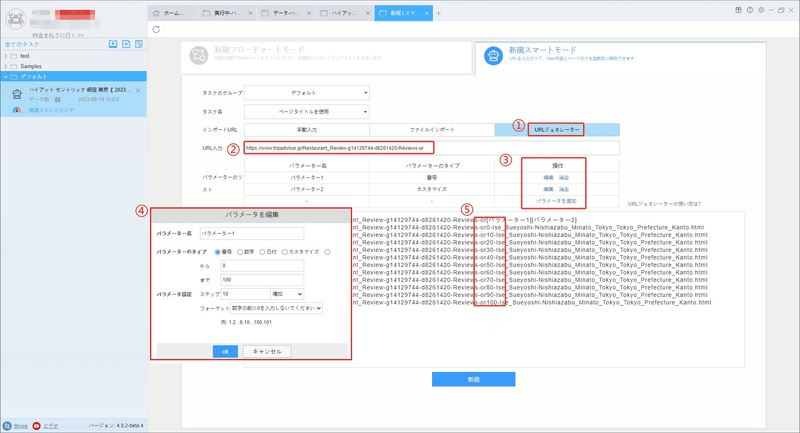Image resolution: width=800 pixels, height=433 pixels.
Task: Select the last unlabeled parameter type radio
Action: (x=327, y=252)
